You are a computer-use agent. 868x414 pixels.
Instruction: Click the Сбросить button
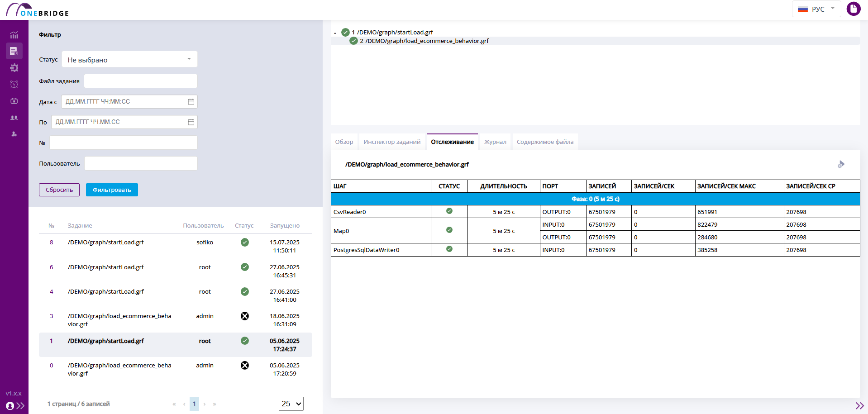click(x=59, y=190)
